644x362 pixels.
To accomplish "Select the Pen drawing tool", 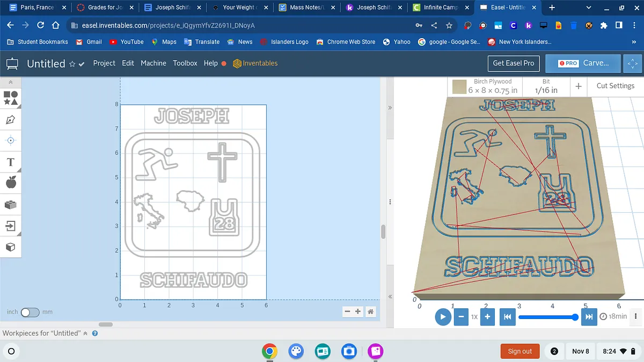I will click(11, 119).
